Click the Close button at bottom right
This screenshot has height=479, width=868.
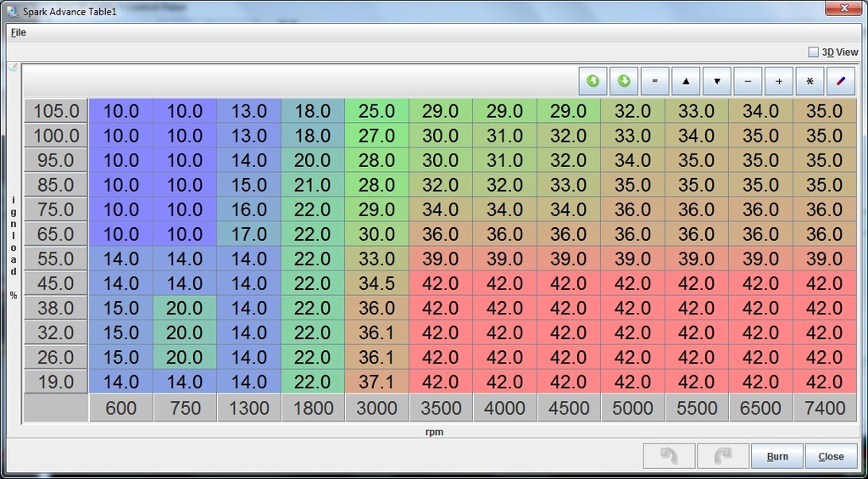[x=831, y=456]
